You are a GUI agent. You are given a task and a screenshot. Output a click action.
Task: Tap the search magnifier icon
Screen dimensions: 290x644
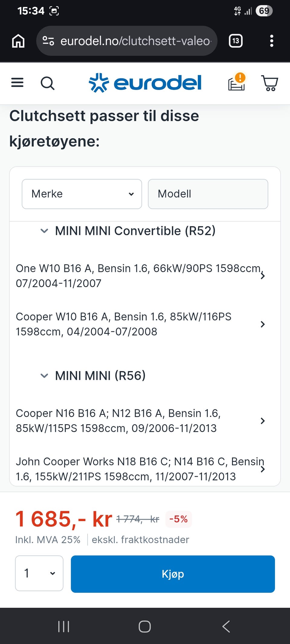pyautogui.click(x=47, y=83)
